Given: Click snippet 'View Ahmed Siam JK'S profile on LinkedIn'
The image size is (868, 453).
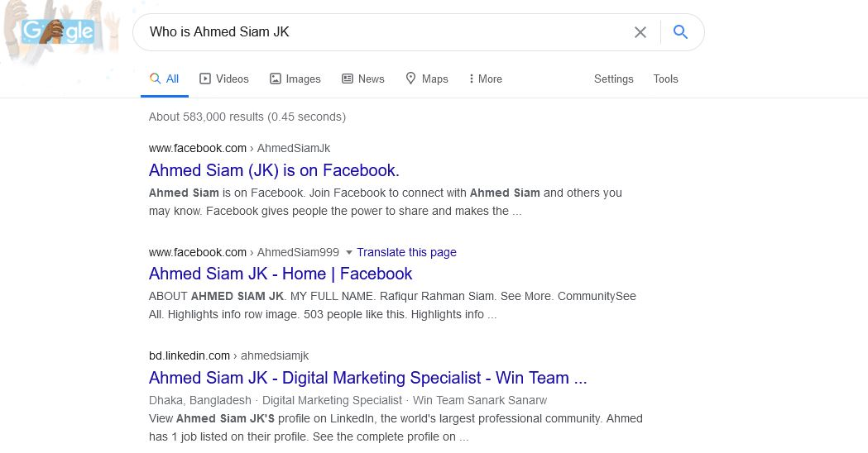Looking at the screenshot, I should click(x=396, y=427).
